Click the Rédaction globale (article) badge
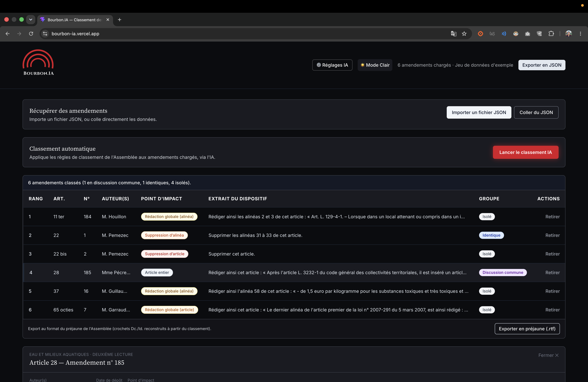Image resolution: width=588 pixels, height=382 pixels. pyautogui.click(x=170, y=310)
